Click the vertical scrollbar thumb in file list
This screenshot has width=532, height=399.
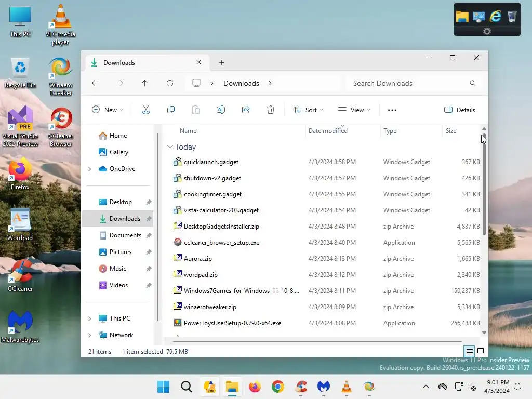[484, 185]
